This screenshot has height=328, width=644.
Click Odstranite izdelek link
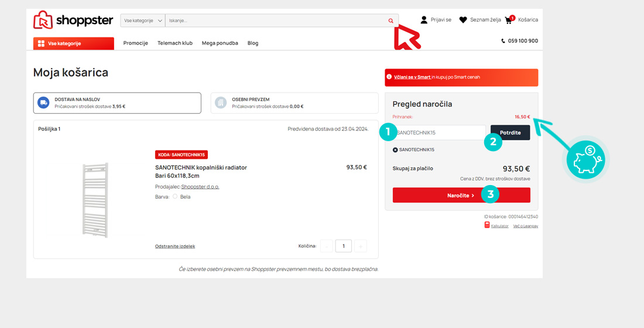[175, 246]
